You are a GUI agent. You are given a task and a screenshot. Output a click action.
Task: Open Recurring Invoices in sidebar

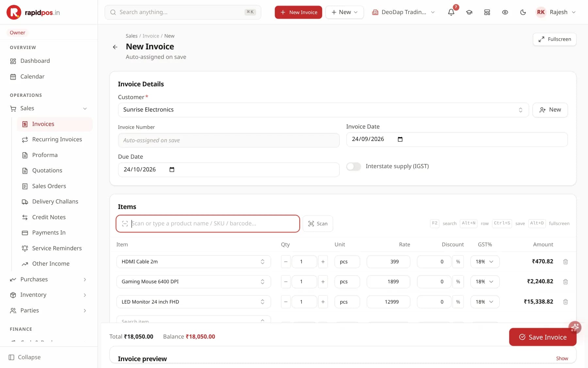[x=55, y=139]
